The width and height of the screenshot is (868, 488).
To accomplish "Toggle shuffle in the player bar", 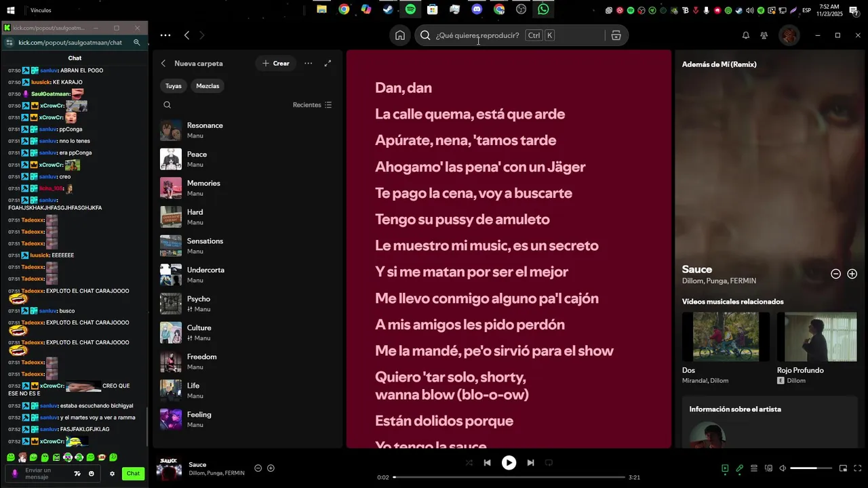I will pos(469,463).
